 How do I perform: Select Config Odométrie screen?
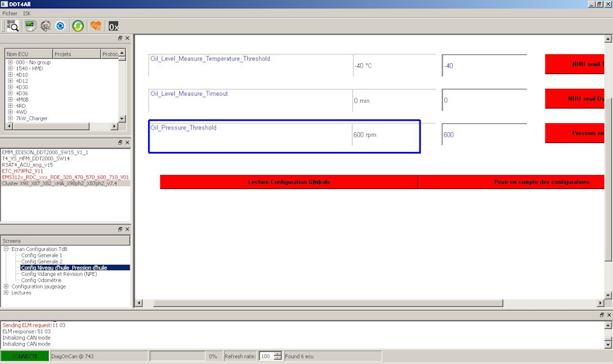click(41, 280)
